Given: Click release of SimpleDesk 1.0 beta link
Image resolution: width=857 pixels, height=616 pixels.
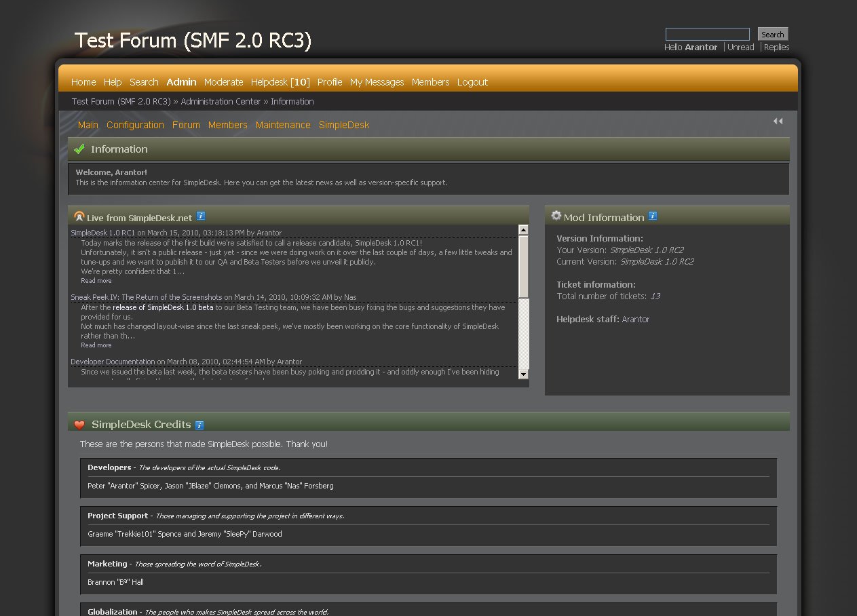Looking at the screenshot, I should tap(163, 307).
